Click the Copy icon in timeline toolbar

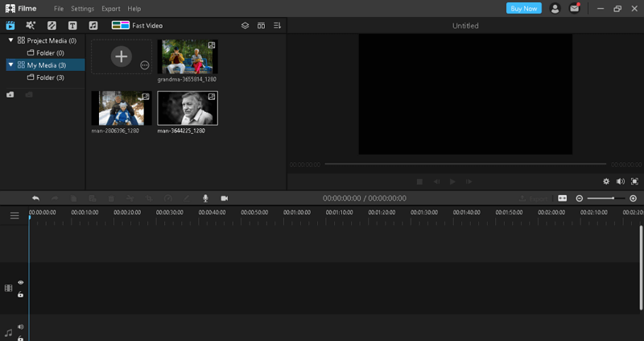pos(73,198)
